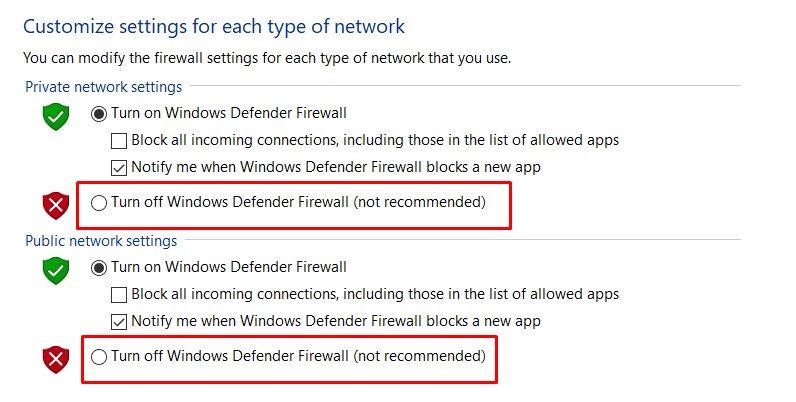The image size is (796, 402).
Task: Enable Block all incoming connections checkbox under Public
Action: pyautogui.click(x=119, y=295)
